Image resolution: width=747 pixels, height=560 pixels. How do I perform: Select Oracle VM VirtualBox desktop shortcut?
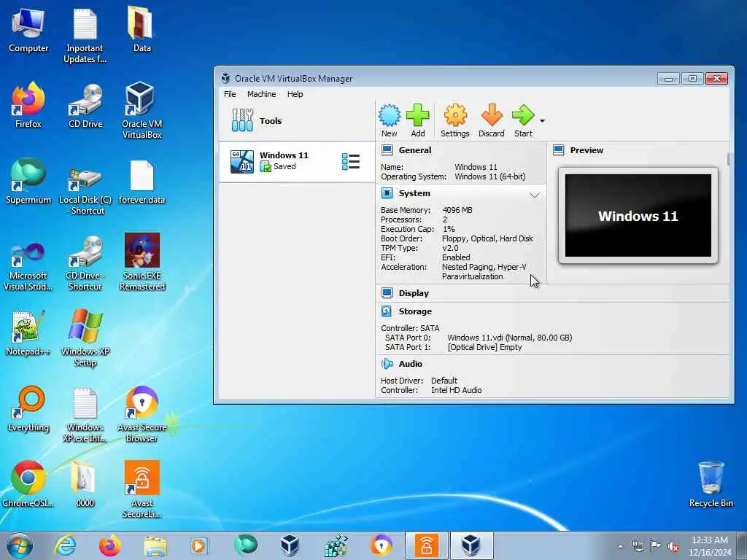[142, 111]
